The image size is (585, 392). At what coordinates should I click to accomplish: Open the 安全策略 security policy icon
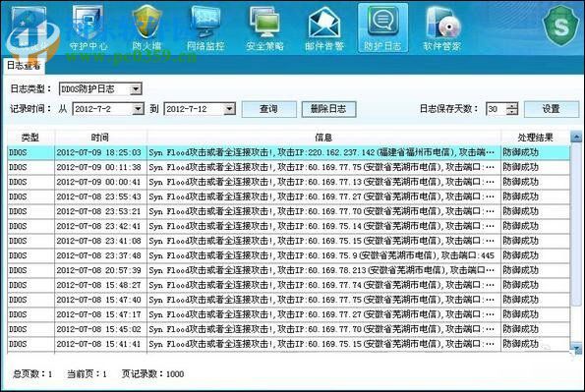tap(264, 28)
